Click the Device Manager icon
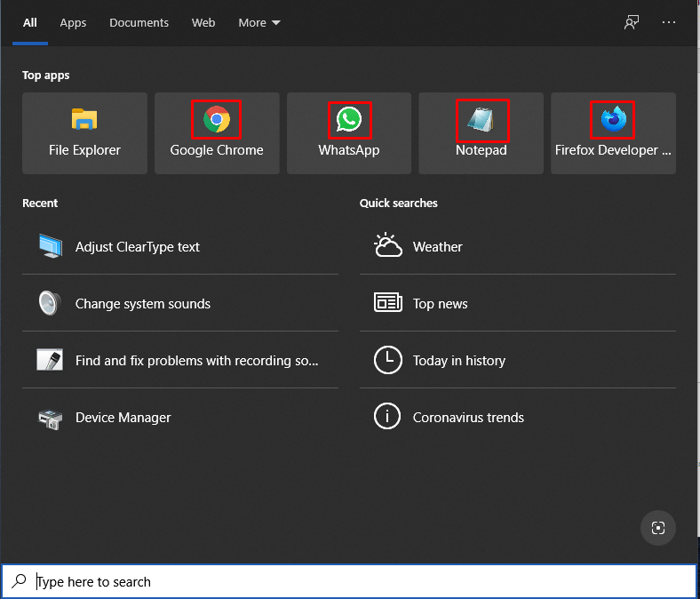 coord(50,419)
